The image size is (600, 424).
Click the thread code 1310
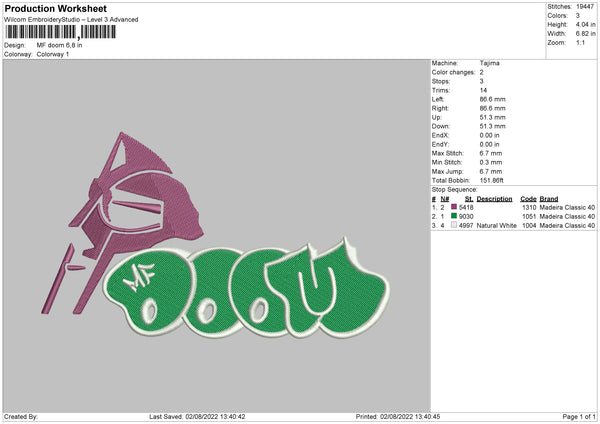click(x=529, y=207)
